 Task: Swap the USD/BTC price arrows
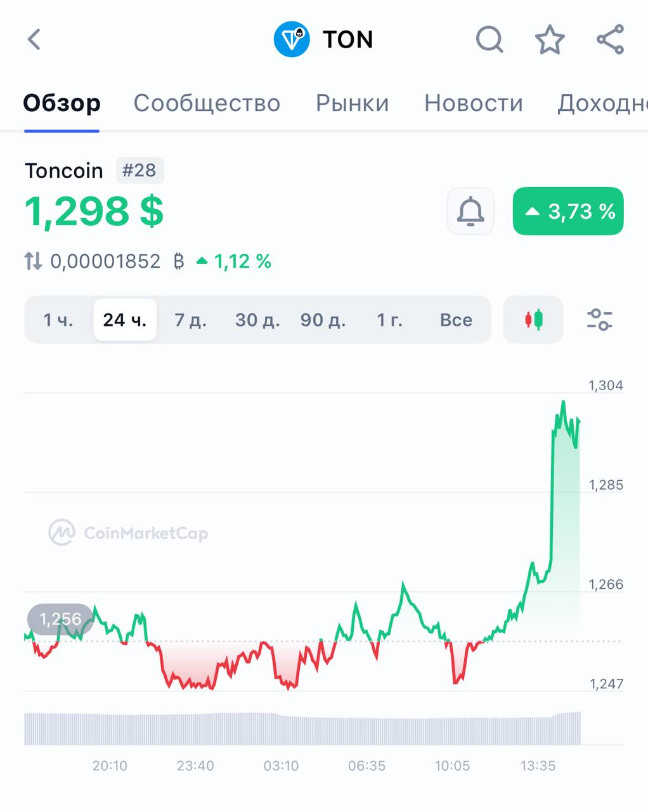(33, 261)
